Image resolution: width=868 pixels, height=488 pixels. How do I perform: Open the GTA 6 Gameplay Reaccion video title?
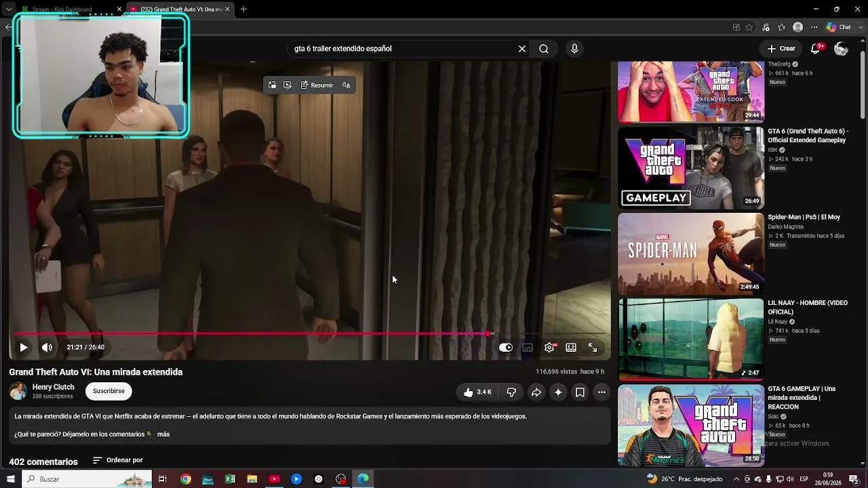tap(802, 398)
